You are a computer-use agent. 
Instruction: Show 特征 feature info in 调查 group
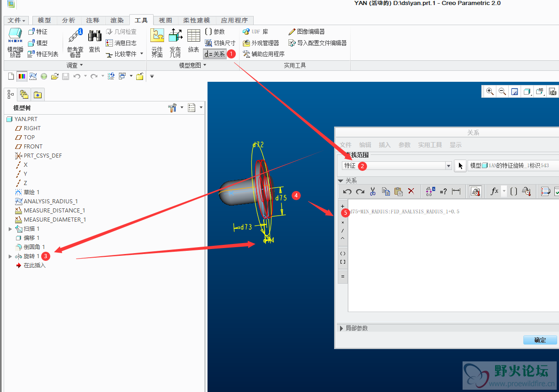click(x=37, y=32)
